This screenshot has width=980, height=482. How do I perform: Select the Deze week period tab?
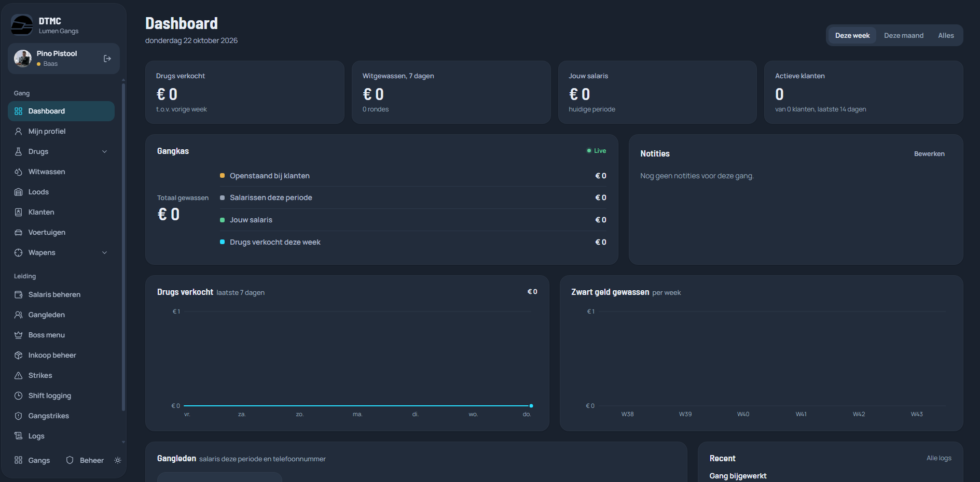pos(852,36)
